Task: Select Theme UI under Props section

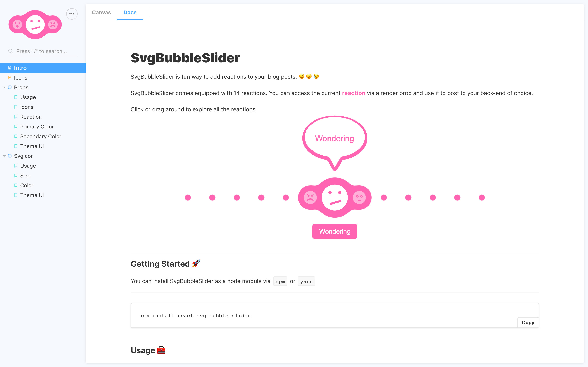Action: [32, 146]
